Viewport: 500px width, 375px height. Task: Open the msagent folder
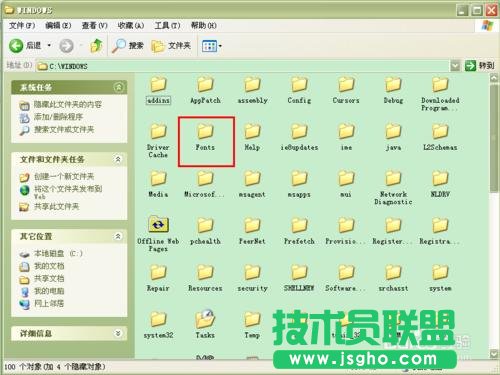tap(252, 184)
